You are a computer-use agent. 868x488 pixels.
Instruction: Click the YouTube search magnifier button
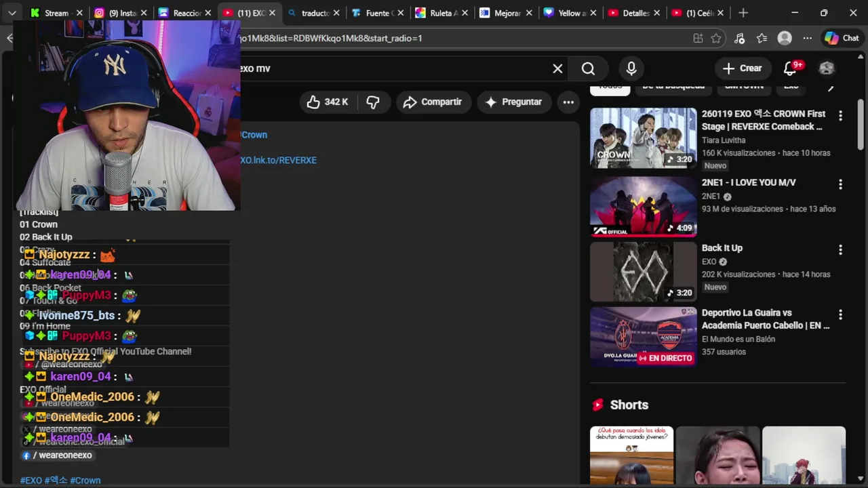point(588,68)
